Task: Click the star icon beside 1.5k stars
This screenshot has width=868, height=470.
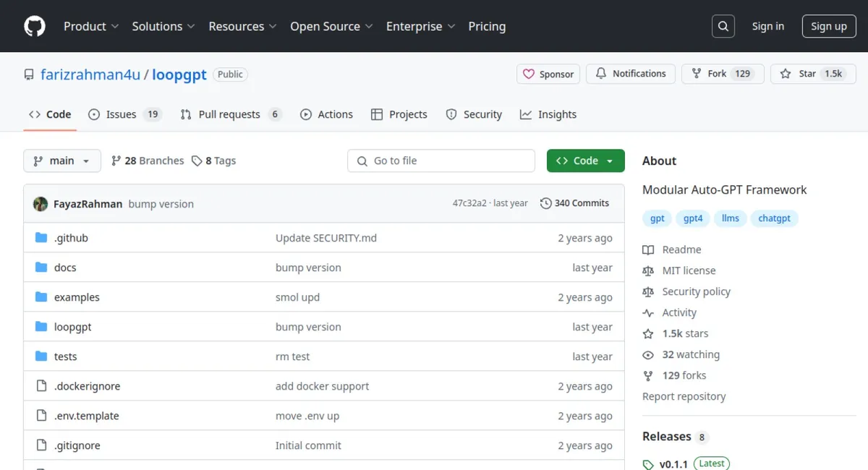Action: coord(648,333)
